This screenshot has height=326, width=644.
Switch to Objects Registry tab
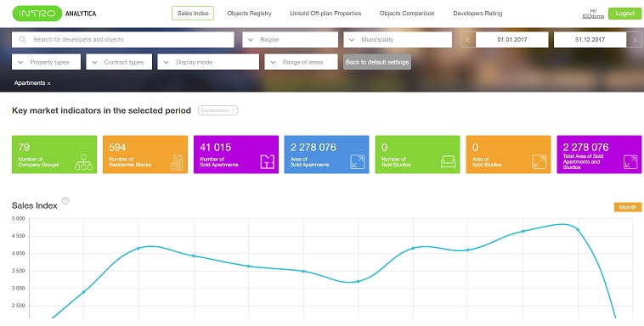pyautogui.click(x=249, y=13)
